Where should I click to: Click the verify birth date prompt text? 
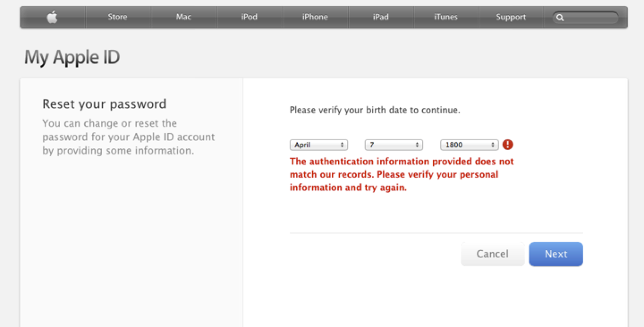click(374, 110)
